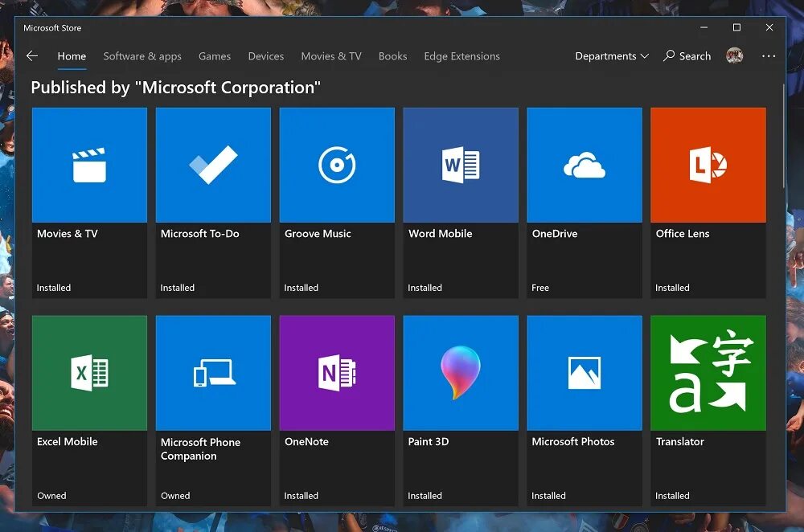
Task: Maximize the Microsoft Store window
Action: (x=736, y=27)
